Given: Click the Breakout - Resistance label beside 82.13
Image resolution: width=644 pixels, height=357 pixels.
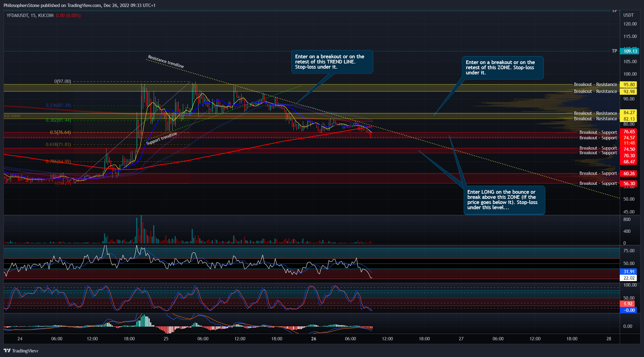Looking at the screenshot, I should click(x=595, y=119).
